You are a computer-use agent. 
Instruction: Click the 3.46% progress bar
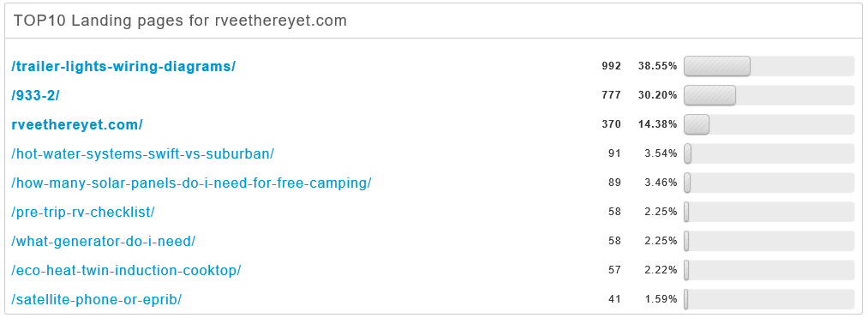pos(769,183)
